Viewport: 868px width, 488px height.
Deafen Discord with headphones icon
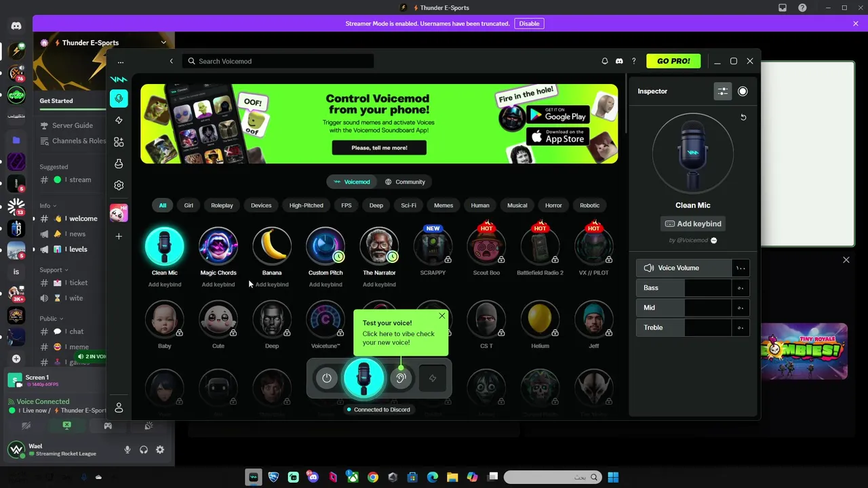144,449
